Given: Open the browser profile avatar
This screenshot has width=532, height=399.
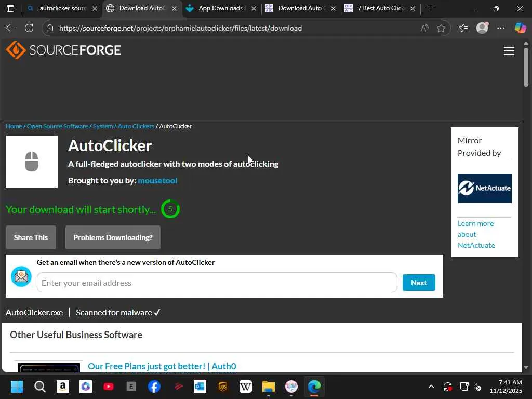Looking at the screenshot, I should [482, 28].
